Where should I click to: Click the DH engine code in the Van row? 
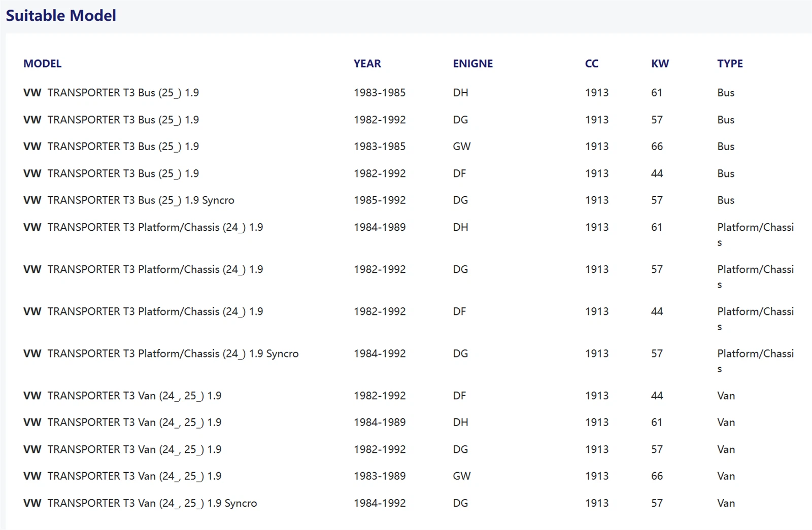tap(460, 422)
